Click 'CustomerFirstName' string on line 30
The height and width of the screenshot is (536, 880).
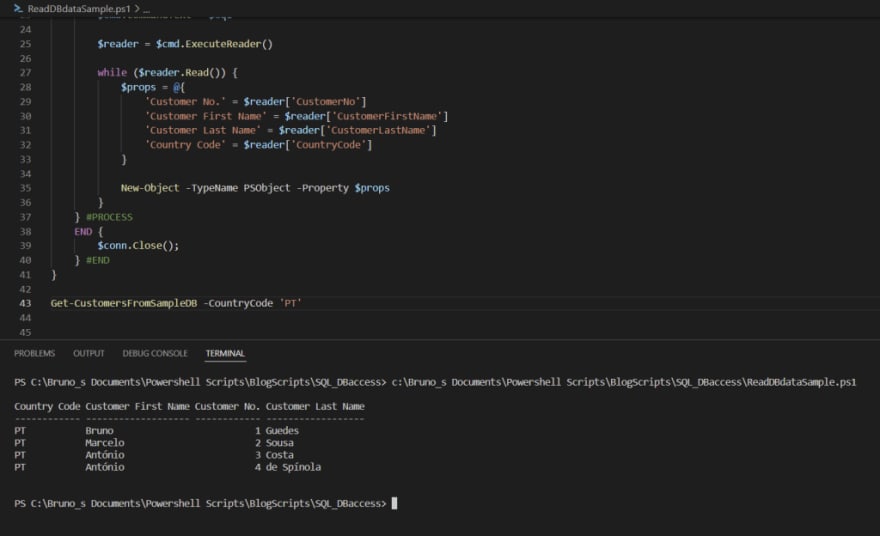(x=387, y=116)
